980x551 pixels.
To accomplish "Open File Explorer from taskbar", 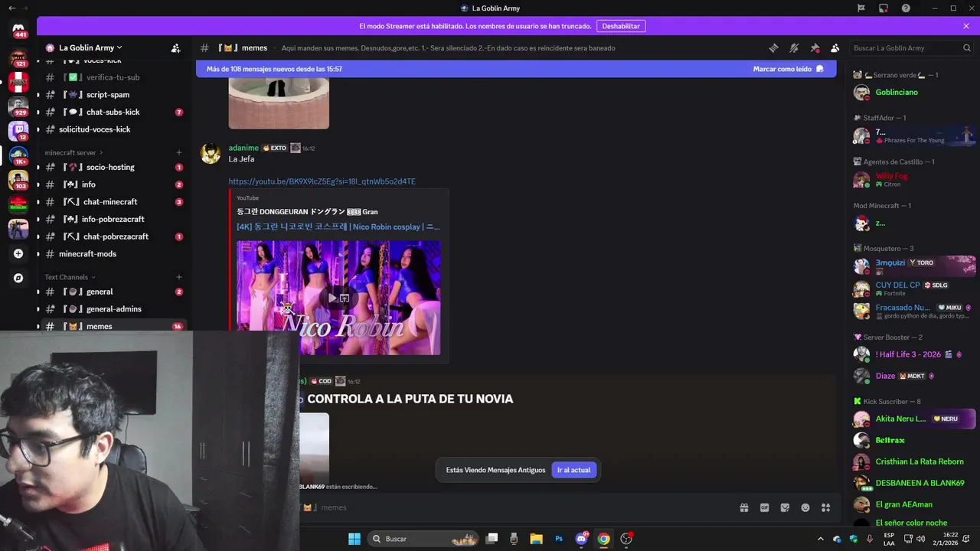I will (x=536, y=539).
